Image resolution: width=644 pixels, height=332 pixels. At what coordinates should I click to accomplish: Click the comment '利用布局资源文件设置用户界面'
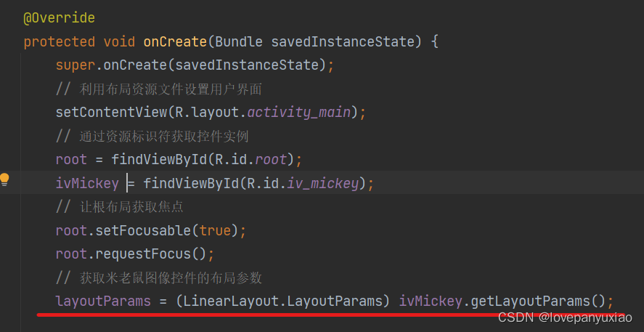171,89
